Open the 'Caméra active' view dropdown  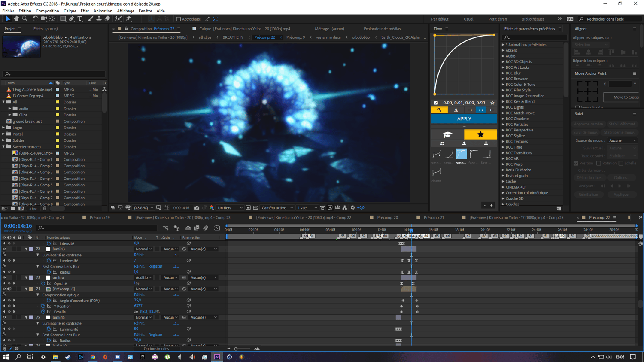(277, 208)
